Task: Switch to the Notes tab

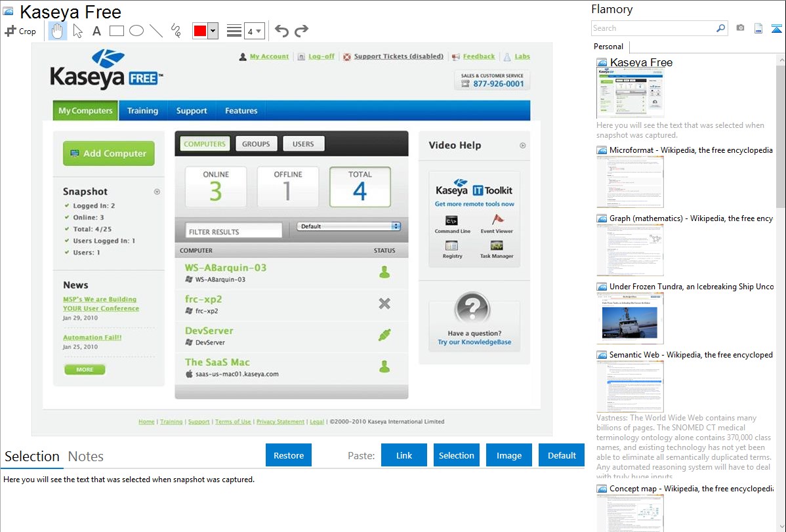Action: (86, 457)
